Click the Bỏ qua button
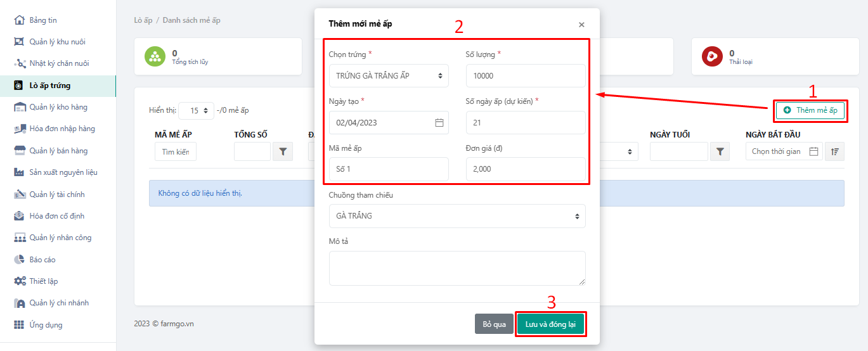The height and width of the screenshot is (351, 868). coord(494,324)
